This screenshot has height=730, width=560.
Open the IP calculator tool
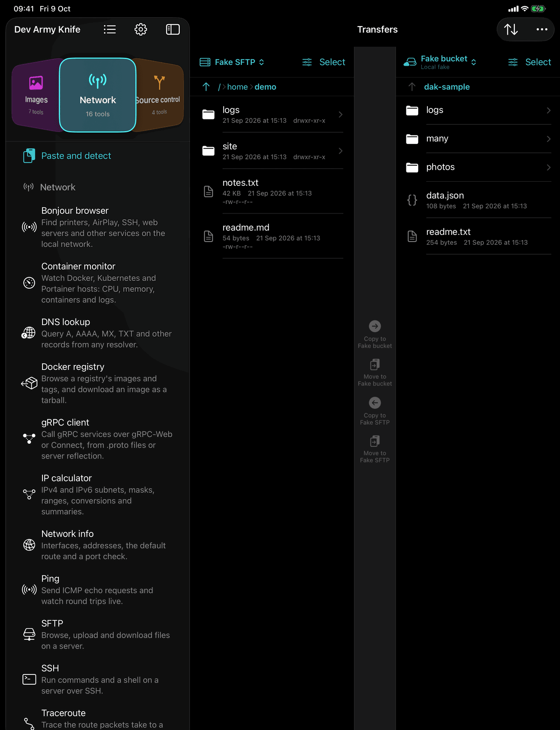98,495
